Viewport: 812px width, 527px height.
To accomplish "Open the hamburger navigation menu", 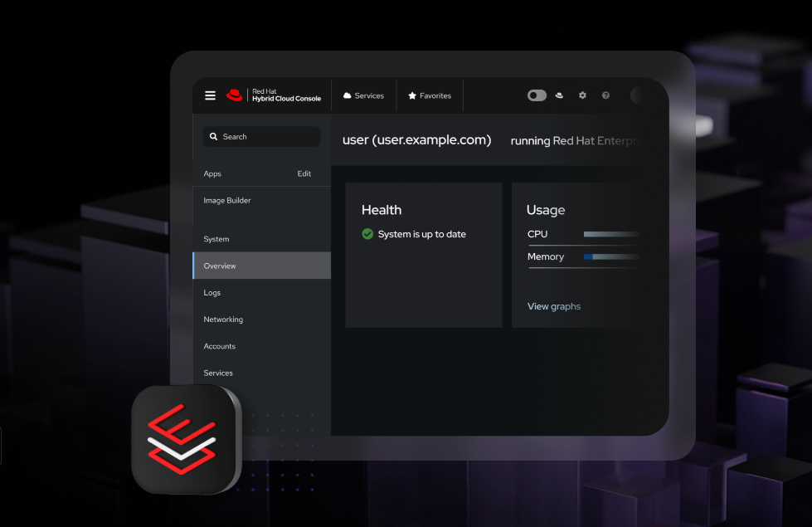I will coord(210,95).
